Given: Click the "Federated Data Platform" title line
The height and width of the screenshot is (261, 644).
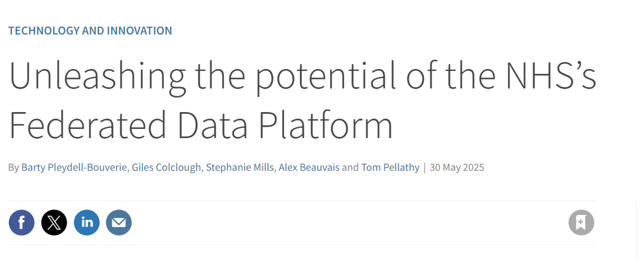Looking at the screenshot, I should [x=201, y=124].
